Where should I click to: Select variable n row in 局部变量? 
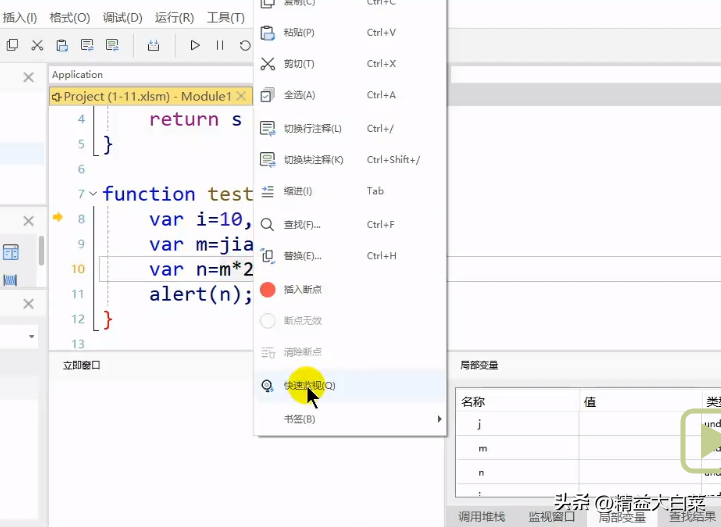(588, 472)
